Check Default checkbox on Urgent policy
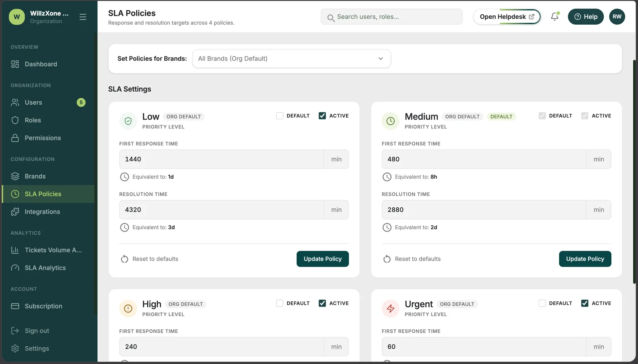Screen dimensions: 638x364 (542, 303)
